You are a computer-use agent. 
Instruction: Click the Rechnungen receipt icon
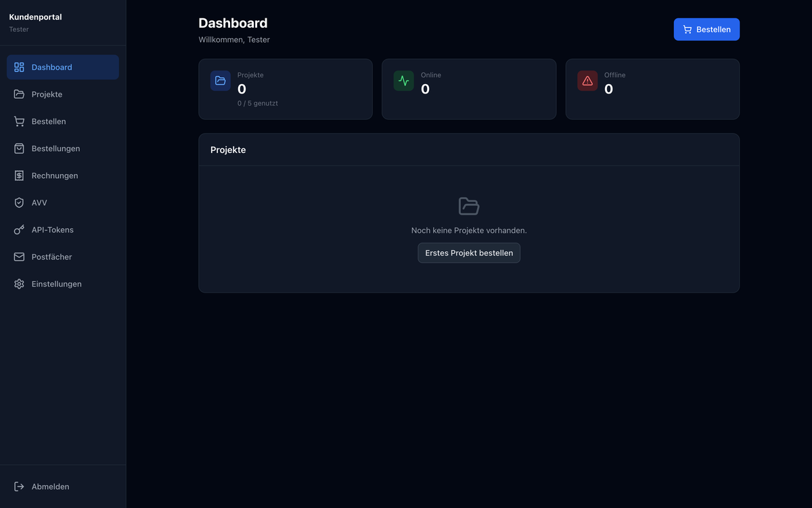[x=19, y=175]
